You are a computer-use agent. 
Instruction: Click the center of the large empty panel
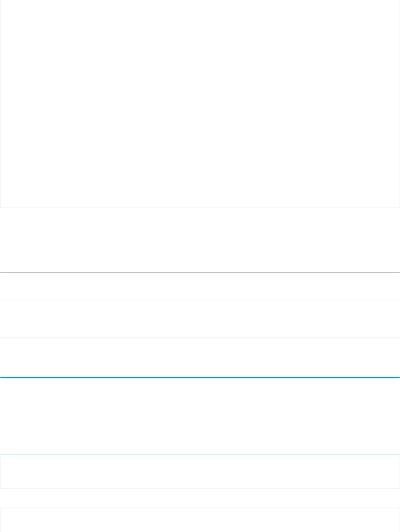click(200, 104)
